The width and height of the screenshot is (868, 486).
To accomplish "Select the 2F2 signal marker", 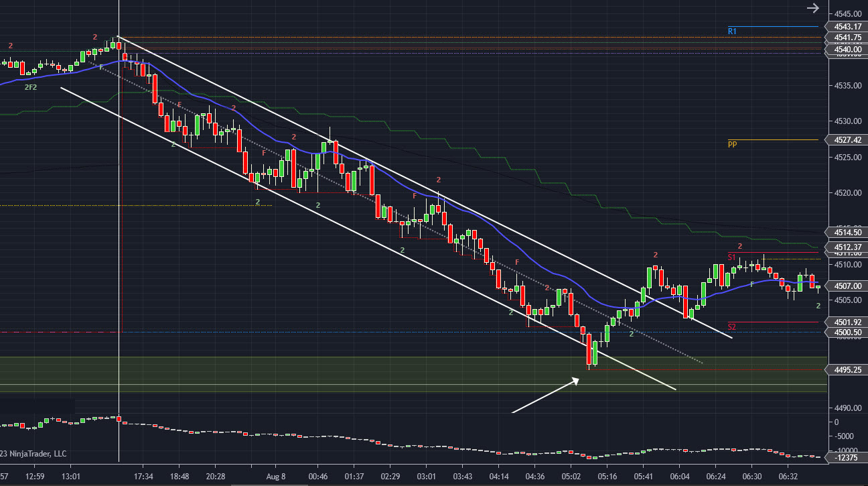I will click(31, 87).
